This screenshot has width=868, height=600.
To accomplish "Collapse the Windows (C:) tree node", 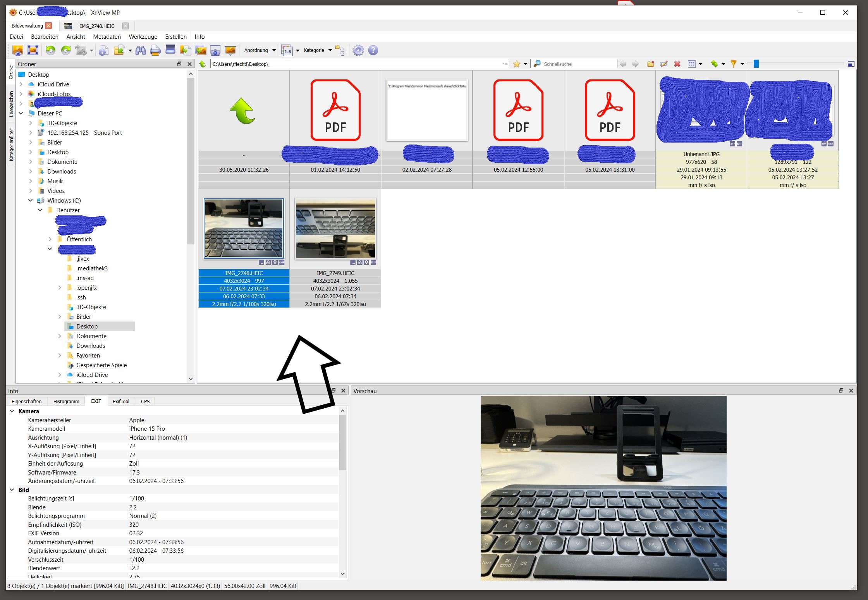I will pyautogui.click(x=31, y=200).
